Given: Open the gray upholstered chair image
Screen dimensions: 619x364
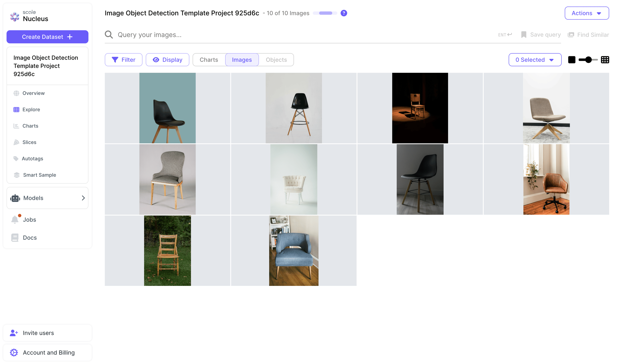Looking at the screenshot, I should pyautogui.click(x=167, y=179).
